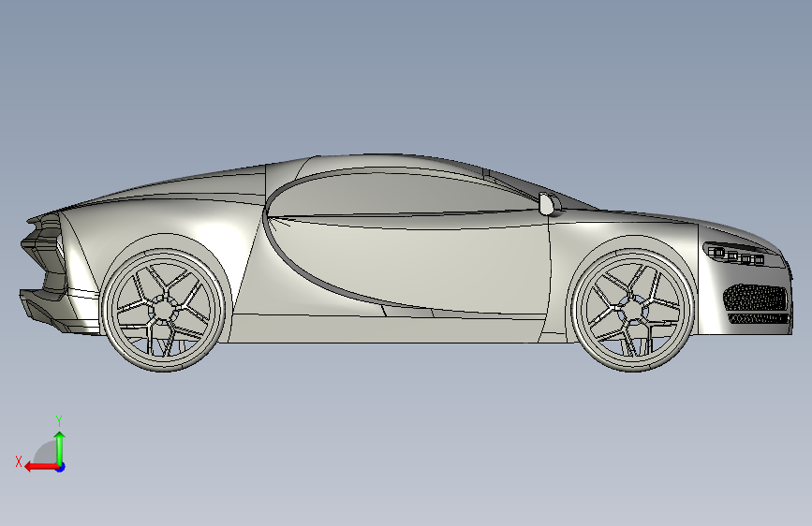The width and height of the screenshot is (812, 526).
Task: Select the mesh front grille
Action: click(755, 298)
